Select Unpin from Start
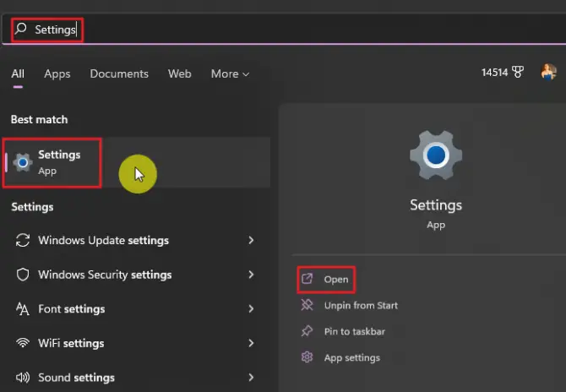 [x=361, y=305]
